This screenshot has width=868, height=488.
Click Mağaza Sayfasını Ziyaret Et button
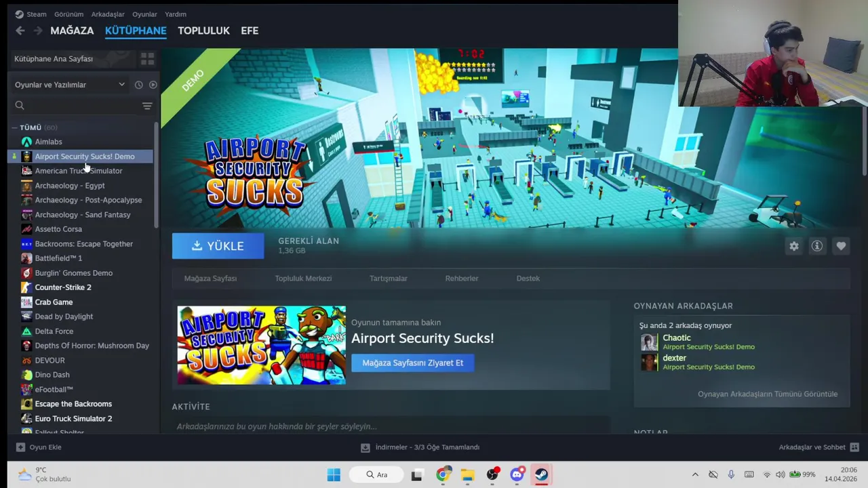point(412,363)
